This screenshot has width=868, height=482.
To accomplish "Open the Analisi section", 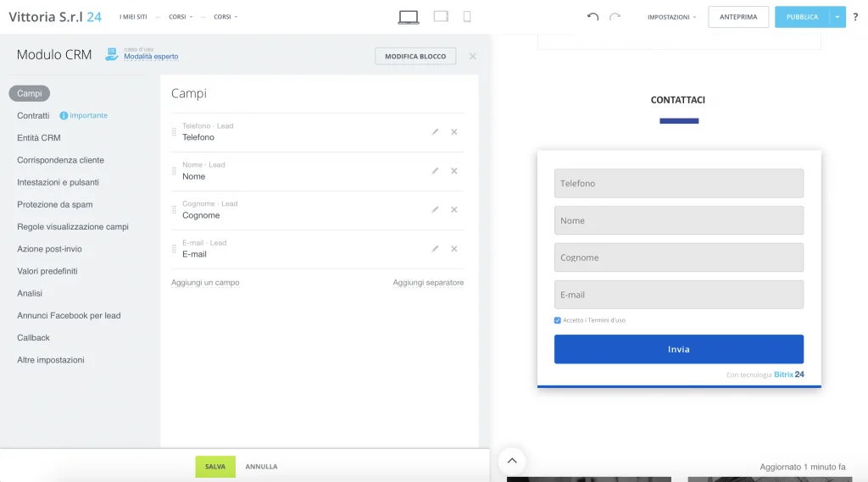I will tap(30, 293).
